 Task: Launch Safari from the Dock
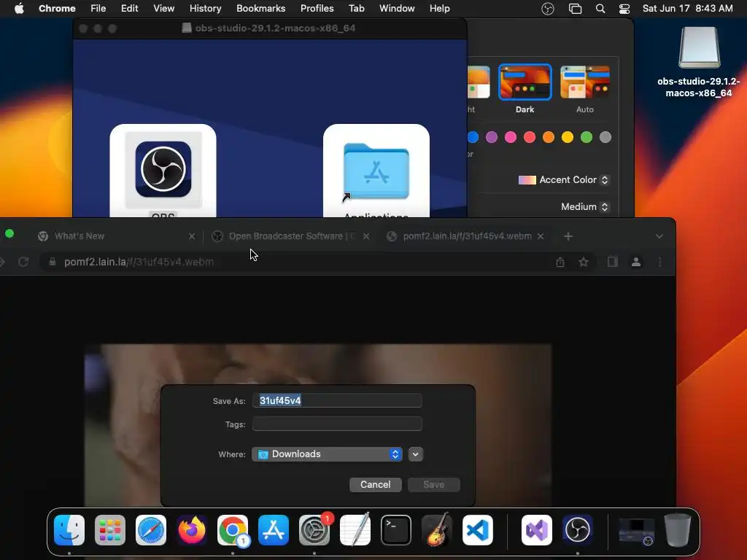pos(151,530)
